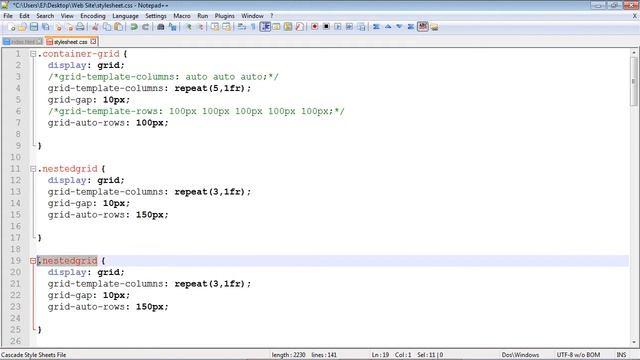Click line number 7 in the margin

point(18,122)
